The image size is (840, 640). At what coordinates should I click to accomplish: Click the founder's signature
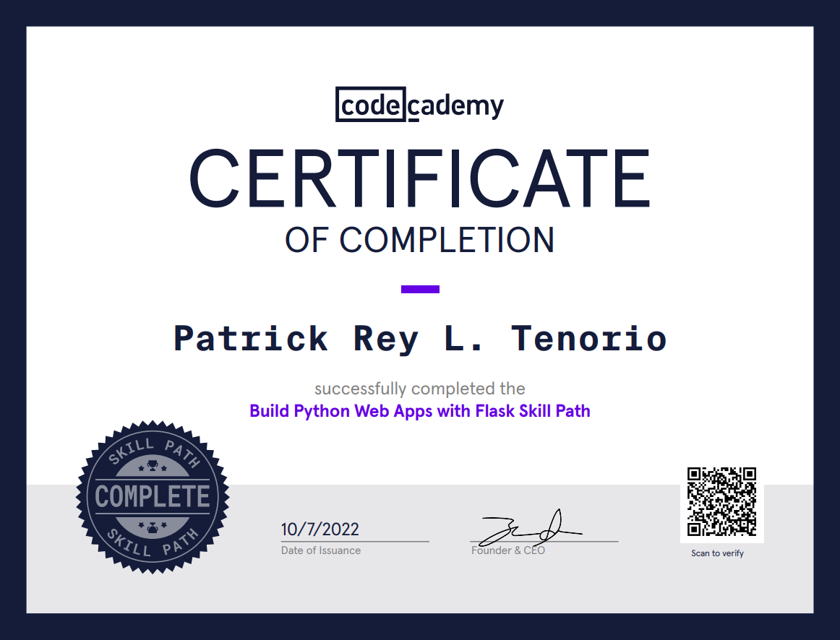531,527
